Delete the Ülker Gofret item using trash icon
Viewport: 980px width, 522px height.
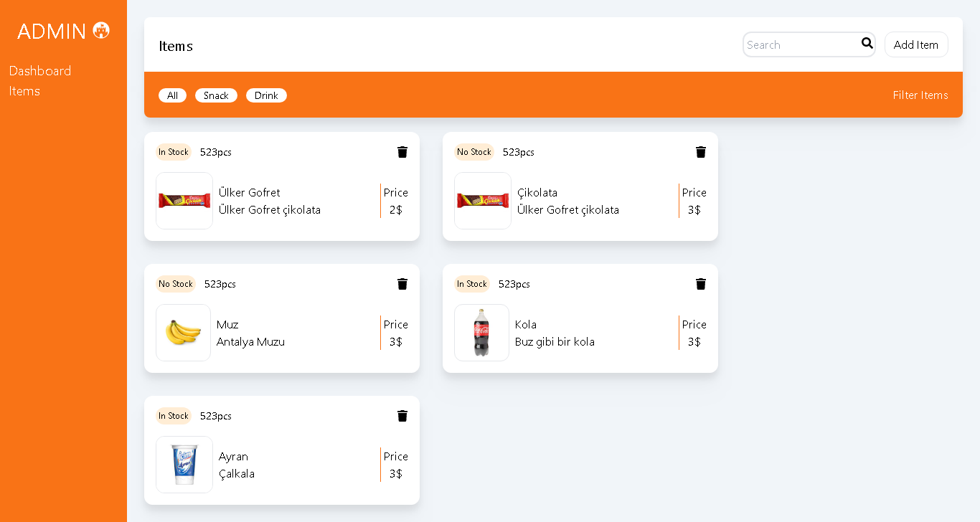click(402, 152)
